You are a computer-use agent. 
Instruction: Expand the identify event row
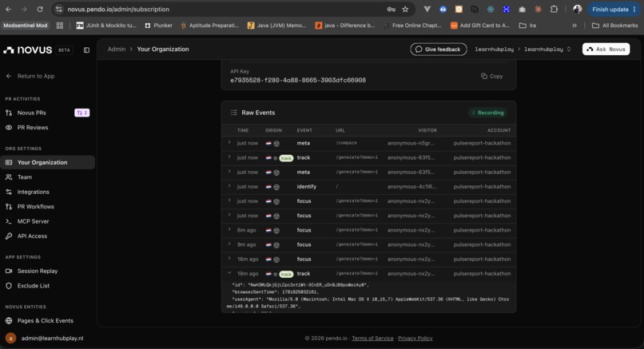(229, 186)
